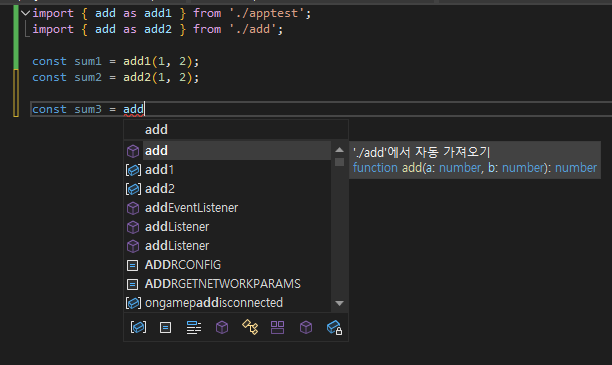Toggle the purple modules grid filter icon
This screenshot has width=612, height=365.
[x=278, y=328]
